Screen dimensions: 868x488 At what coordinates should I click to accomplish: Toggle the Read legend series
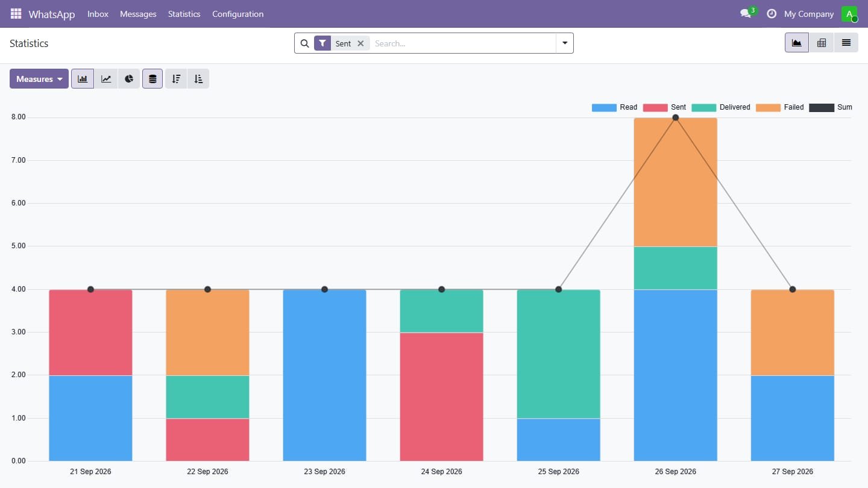tap(614, 107)
